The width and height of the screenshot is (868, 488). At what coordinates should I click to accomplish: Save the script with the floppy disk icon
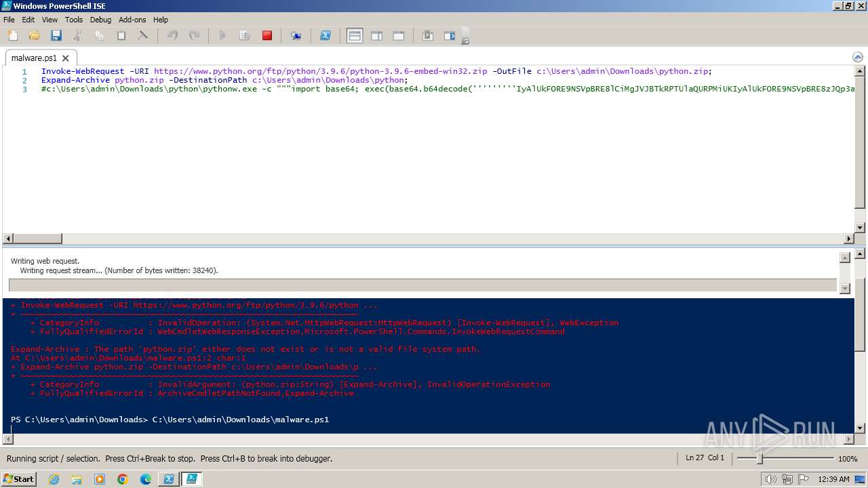[56, 36]
